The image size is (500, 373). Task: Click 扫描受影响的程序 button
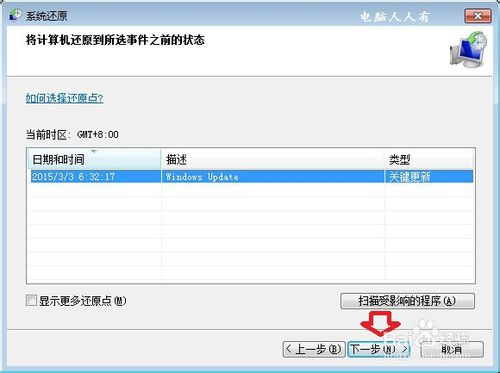(407, 301)
